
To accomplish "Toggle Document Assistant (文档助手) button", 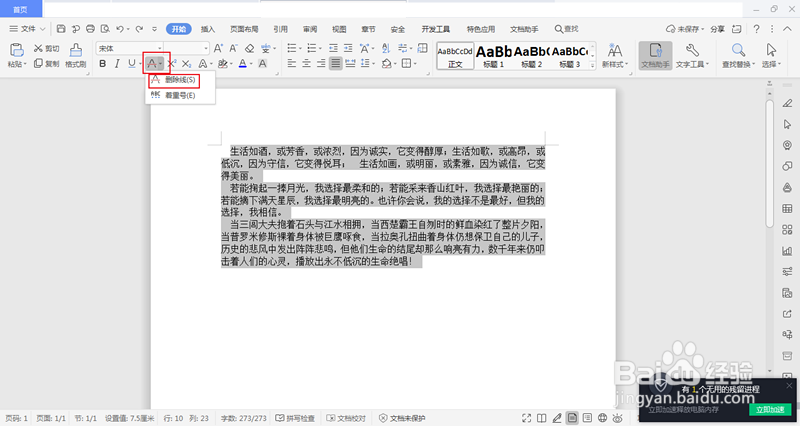I will [x=655, y=56].
